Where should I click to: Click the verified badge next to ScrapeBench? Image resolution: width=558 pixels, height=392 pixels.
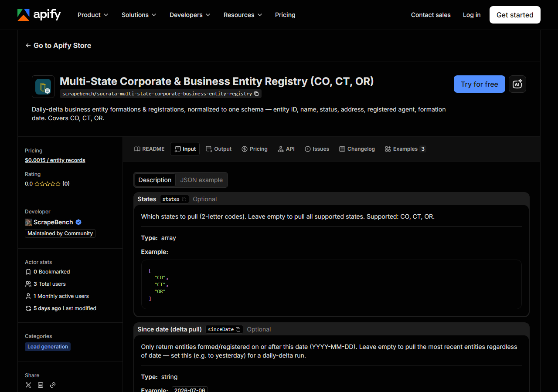pos(78,222)
